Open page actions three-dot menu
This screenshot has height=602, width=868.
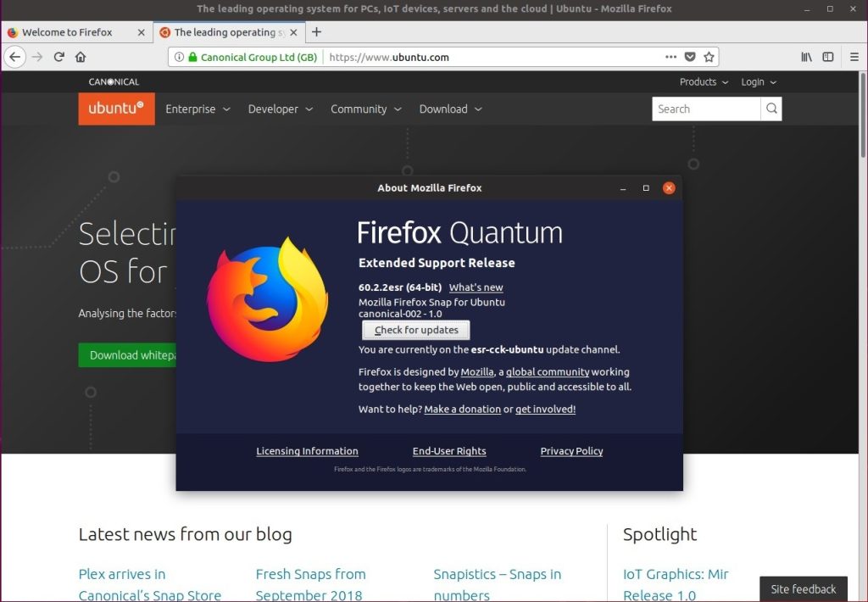point(671,57)
